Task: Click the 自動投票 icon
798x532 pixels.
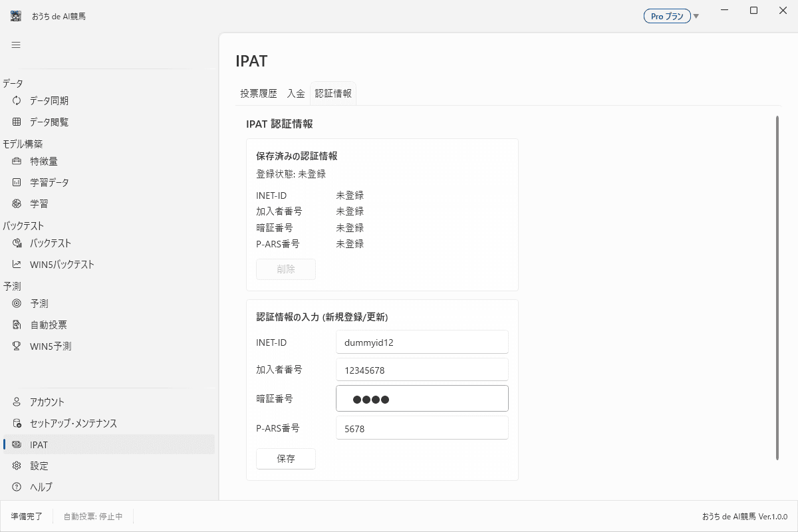Action: (x=17, y=325)
